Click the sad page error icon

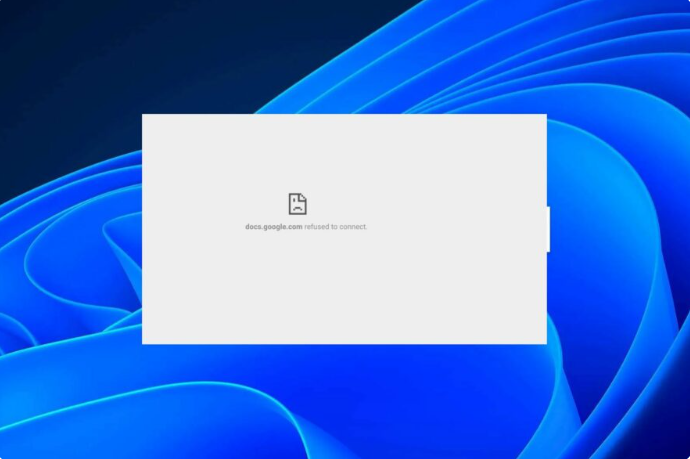(297, 204)
